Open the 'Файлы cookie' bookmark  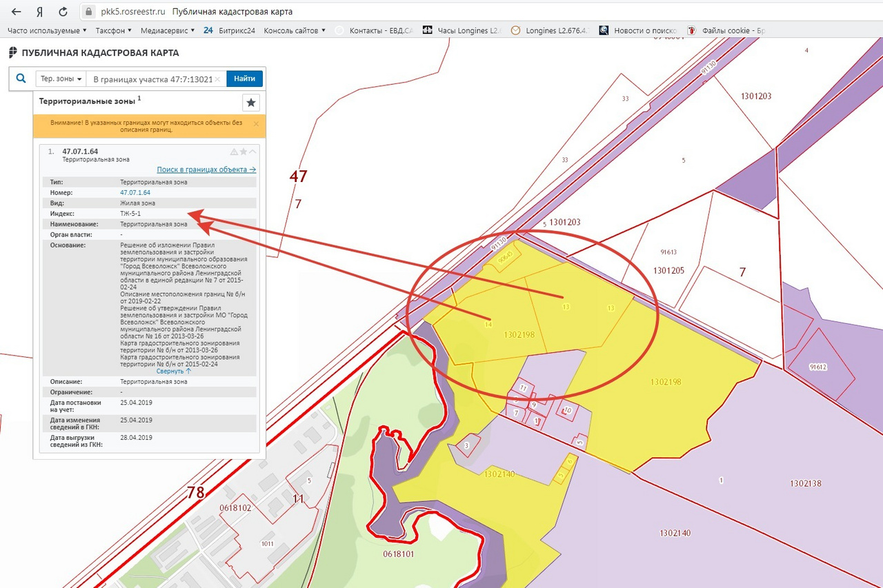[727, 30]
